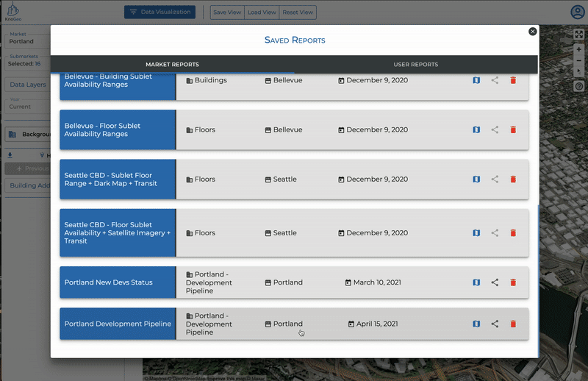Image resolution: width=588 pixels, height=381 pixels.
Task: Share Bellevue Floor Sublet Availability Ranges report
Action: pos(495,129)
